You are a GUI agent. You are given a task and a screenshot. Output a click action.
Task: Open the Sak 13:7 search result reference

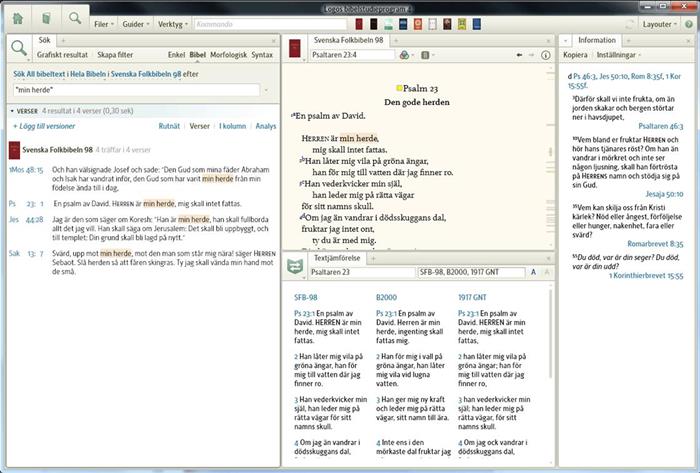(x=26, y=253)
